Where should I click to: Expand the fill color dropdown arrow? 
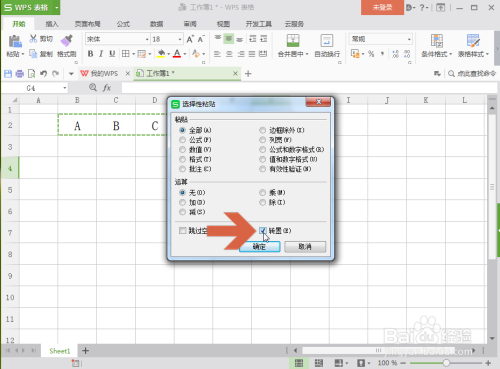pyautogui.click(x=169, y=54)
